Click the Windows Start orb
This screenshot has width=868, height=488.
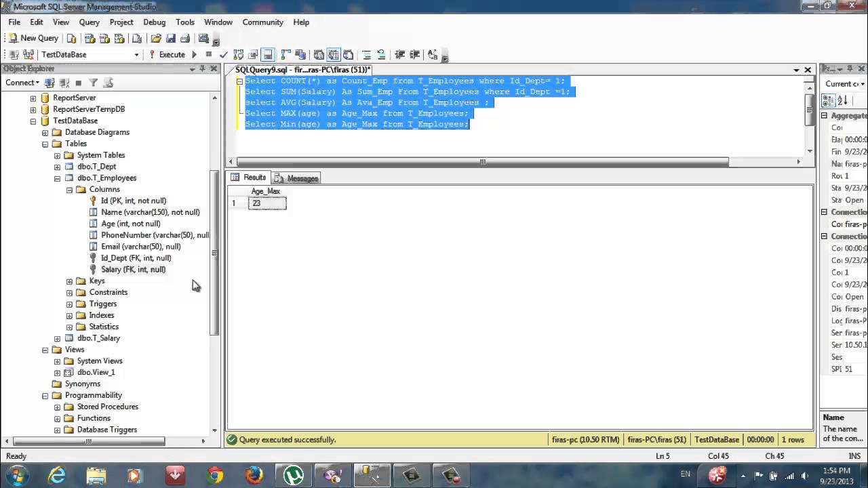16,475
